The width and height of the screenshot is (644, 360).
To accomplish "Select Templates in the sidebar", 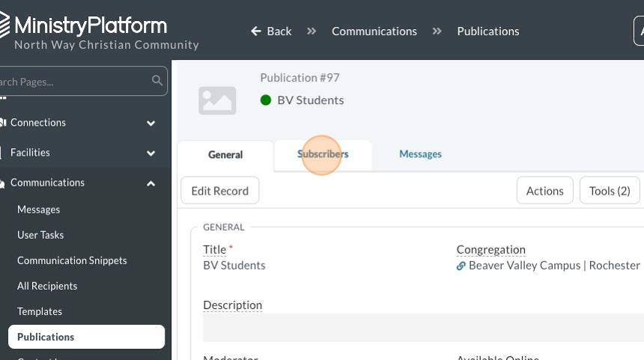I will tap(40, 311).
